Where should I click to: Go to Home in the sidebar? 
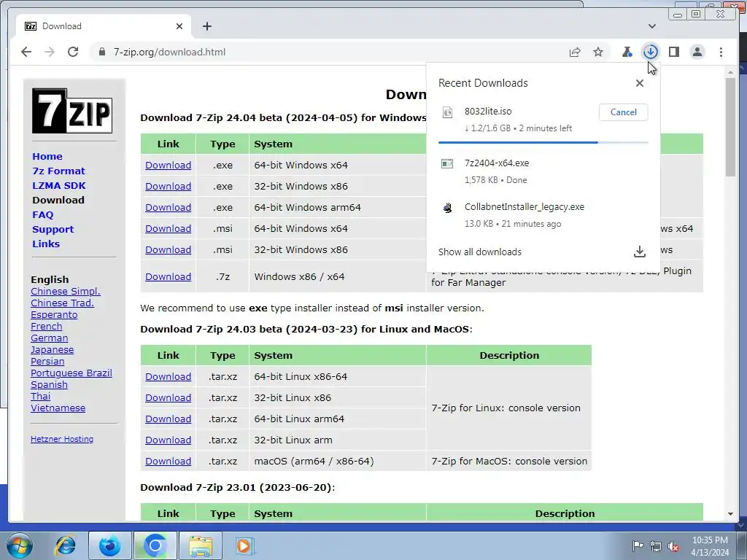point(47,156)
